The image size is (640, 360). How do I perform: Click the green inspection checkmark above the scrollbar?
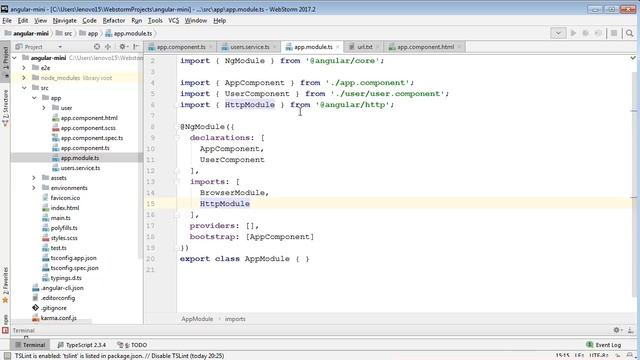pyautogui.click(x=633, y=58)
